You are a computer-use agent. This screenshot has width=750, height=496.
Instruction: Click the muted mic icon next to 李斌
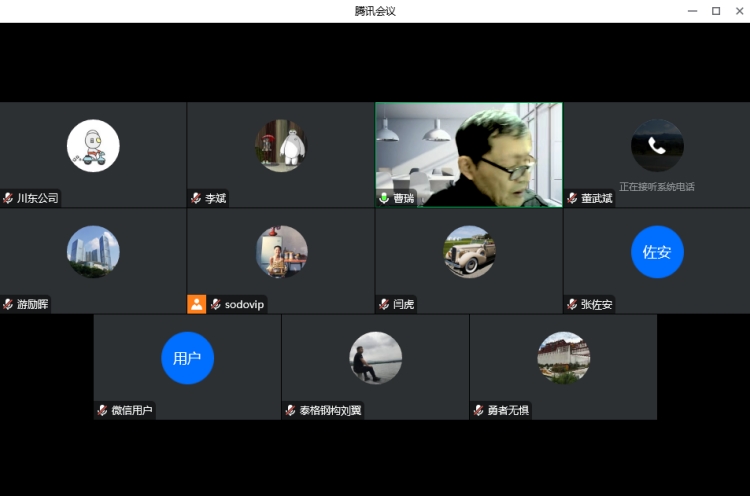[197, 198]
